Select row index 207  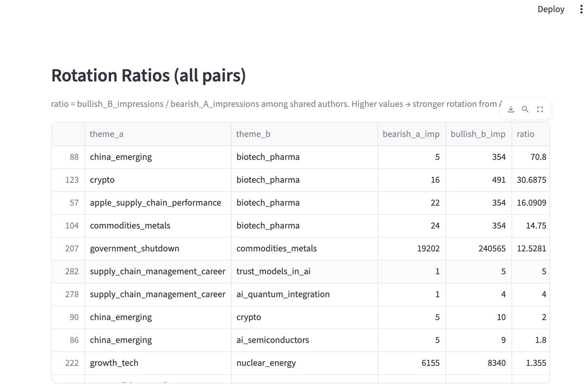pos(68,248)
